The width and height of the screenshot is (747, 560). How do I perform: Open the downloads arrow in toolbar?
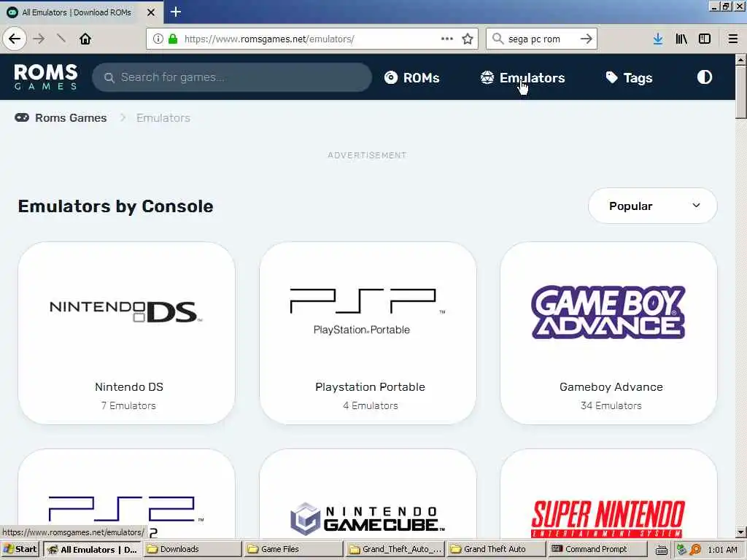tap(658, 39)
